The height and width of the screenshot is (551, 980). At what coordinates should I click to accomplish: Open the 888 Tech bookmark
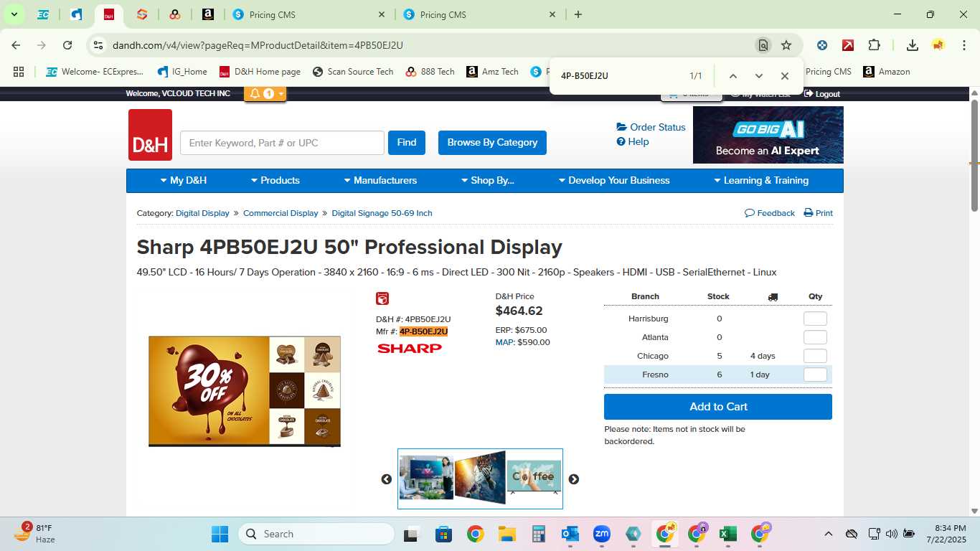430,72
